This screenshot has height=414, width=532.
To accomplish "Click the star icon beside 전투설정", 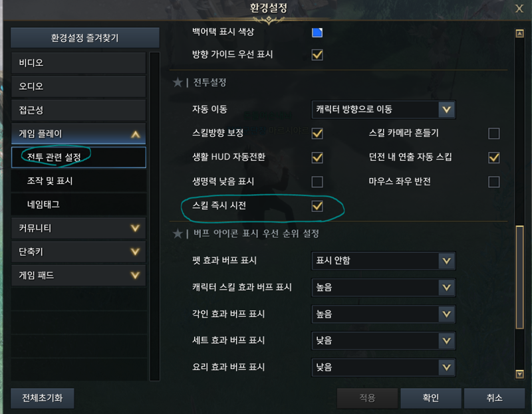I will 178,82.
